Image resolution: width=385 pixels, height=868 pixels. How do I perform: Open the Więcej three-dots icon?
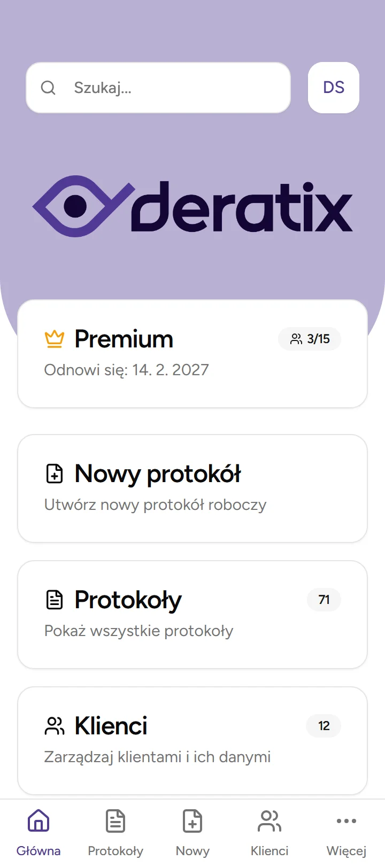(x=346, y=820)
